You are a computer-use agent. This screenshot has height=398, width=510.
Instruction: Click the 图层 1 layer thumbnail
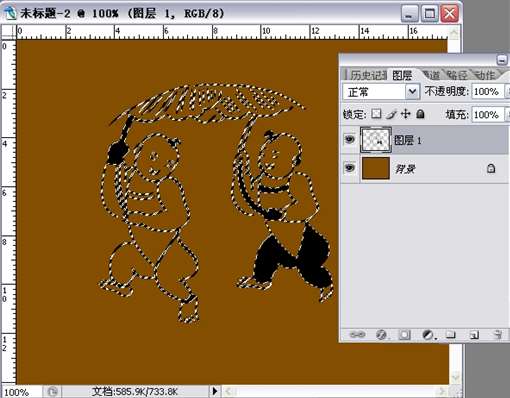click(x=376, y=140)
